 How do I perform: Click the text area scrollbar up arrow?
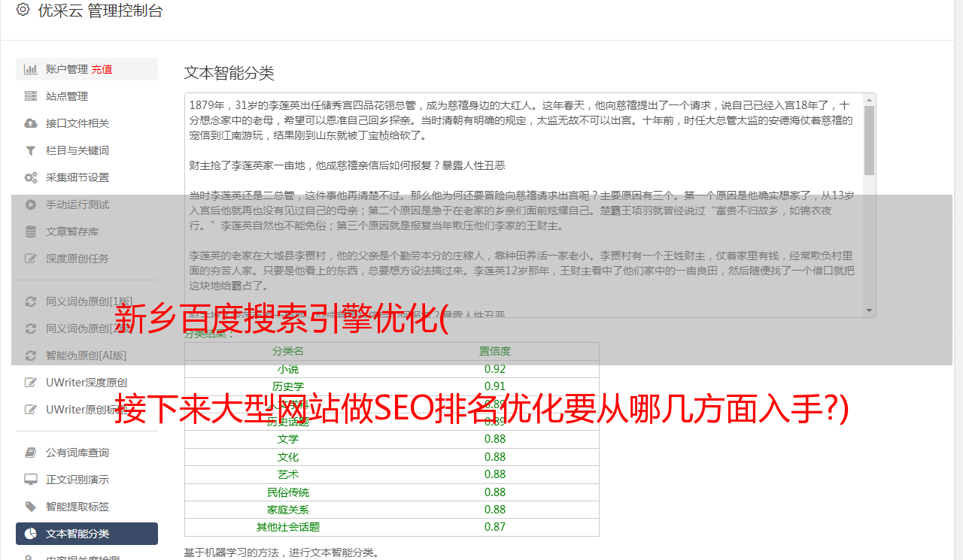[869, 99]
